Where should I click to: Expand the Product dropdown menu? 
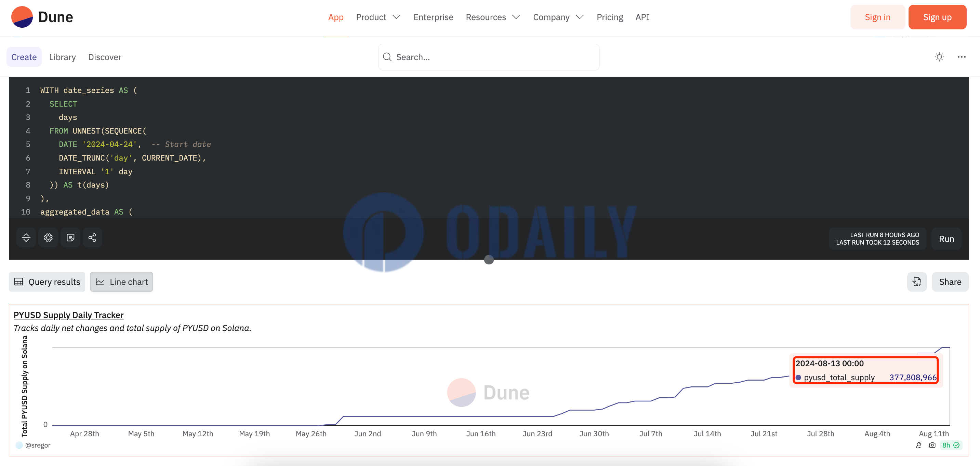coord(378,17)
